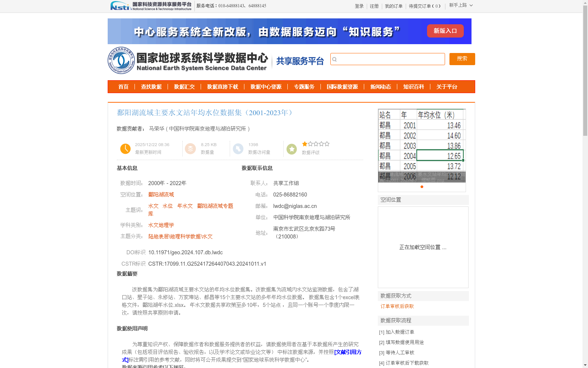Select the fifth rating star under 数据评级

326,144
